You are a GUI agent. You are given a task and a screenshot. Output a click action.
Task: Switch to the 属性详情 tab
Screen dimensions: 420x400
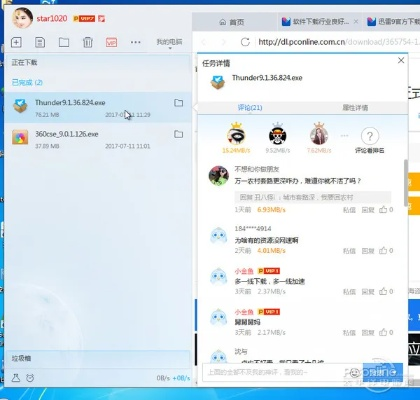[355, 108]
